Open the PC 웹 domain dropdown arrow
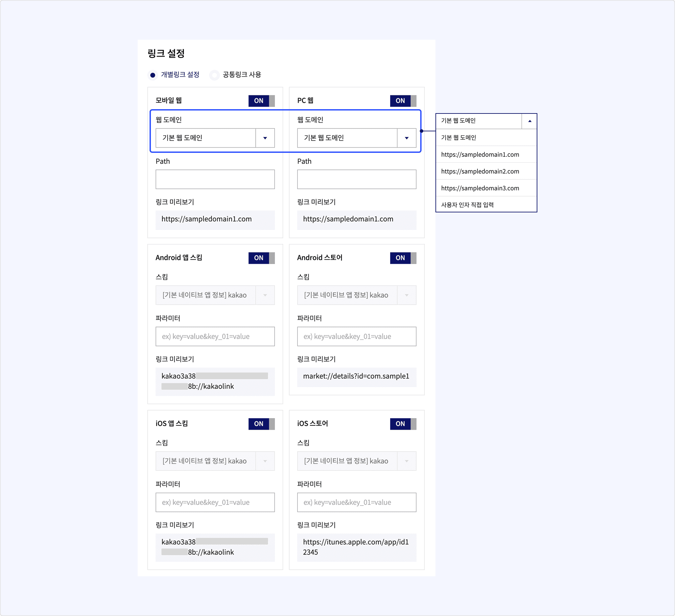 coord(406,138)
